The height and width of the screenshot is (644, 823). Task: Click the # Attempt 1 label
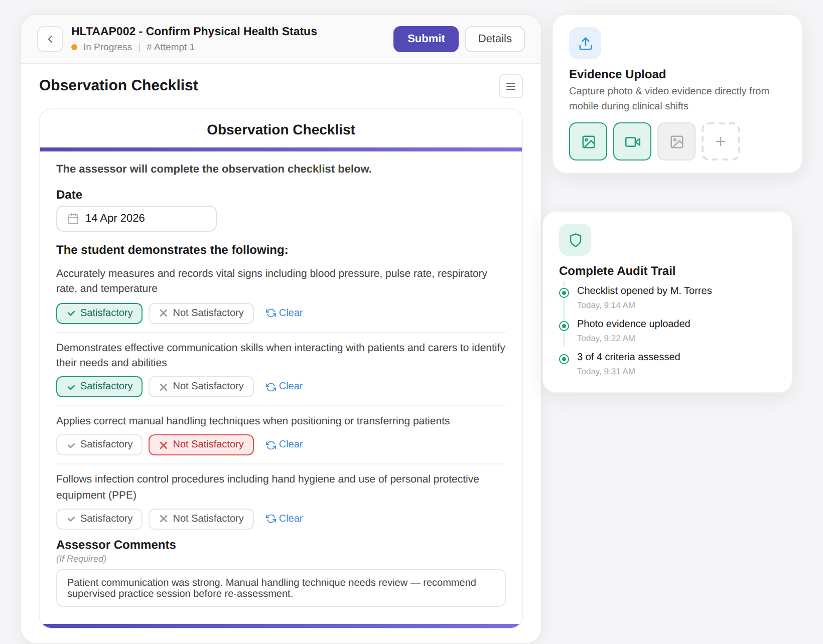tap(171, 47)
